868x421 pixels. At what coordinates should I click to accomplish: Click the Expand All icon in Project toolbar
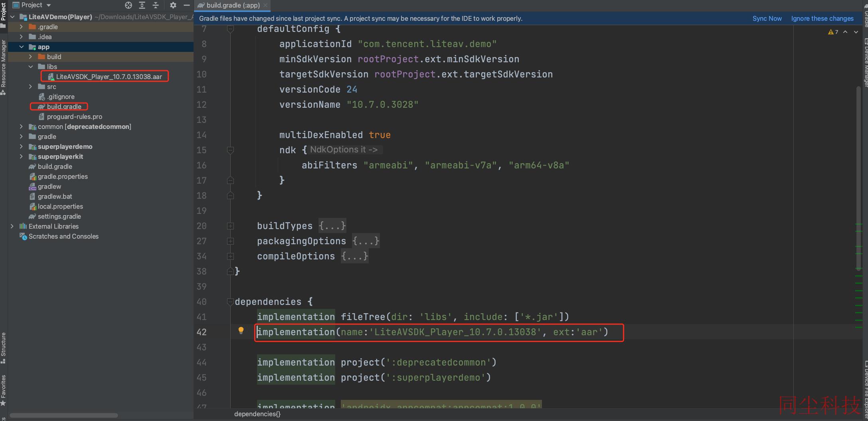click(142, 5)
